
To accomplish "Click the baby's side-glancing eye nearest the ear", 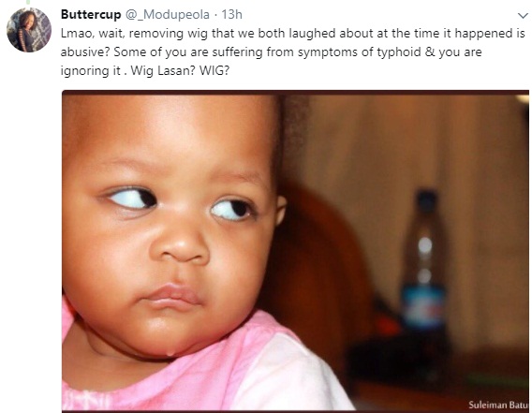I will (x=233, y=209).
